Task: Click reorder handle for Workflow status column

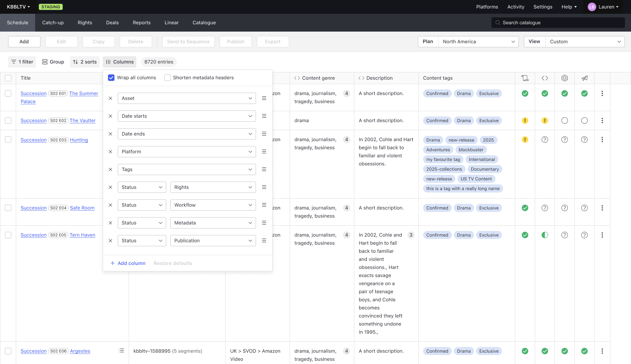Action: click(x=264, y=205)
